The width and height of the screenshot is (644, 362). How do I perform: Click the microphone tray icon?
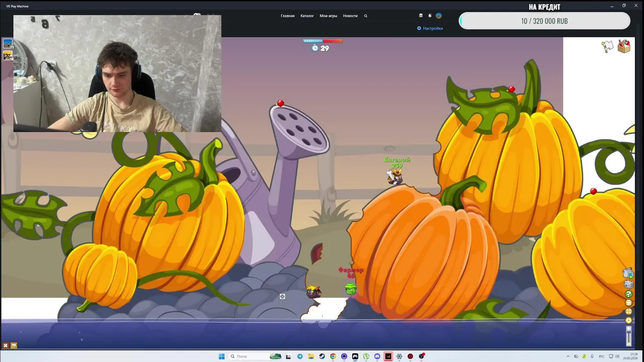pos(592,356)
